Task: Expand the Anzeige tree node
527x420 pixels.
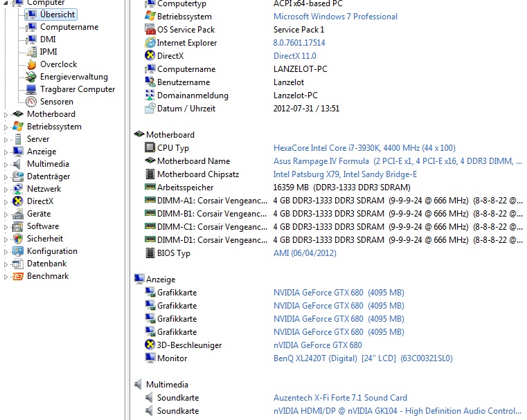Action: click(x=6, y=152)
